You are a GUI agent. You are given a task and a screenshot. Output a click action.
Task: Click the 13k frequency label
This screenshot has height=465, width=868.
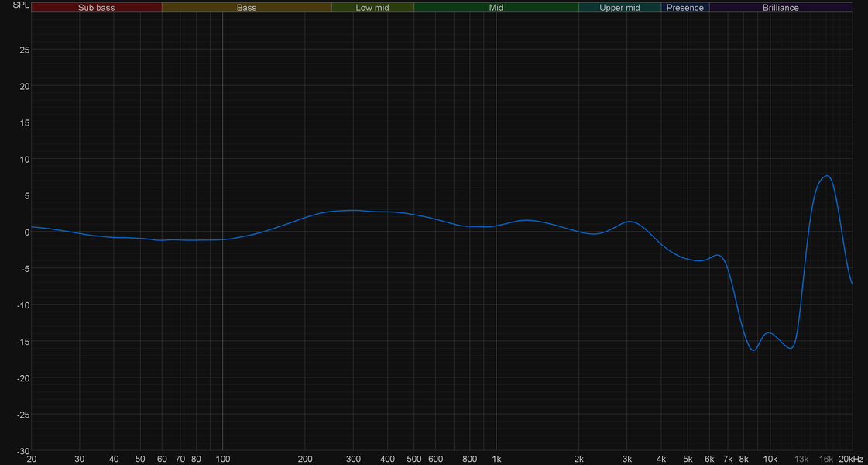(x=801, y=459)
